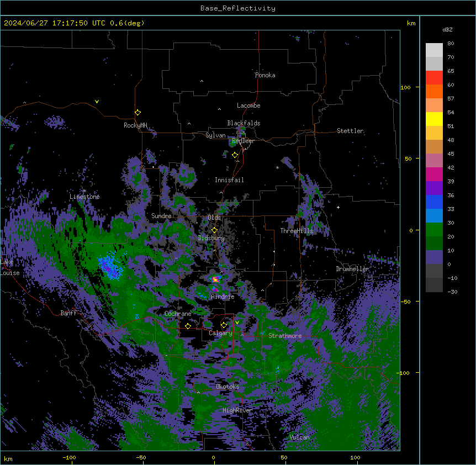476x465 pixels.
Task: Click the Calgary city label
Action: pyautogui.click(x=221, y=333)
